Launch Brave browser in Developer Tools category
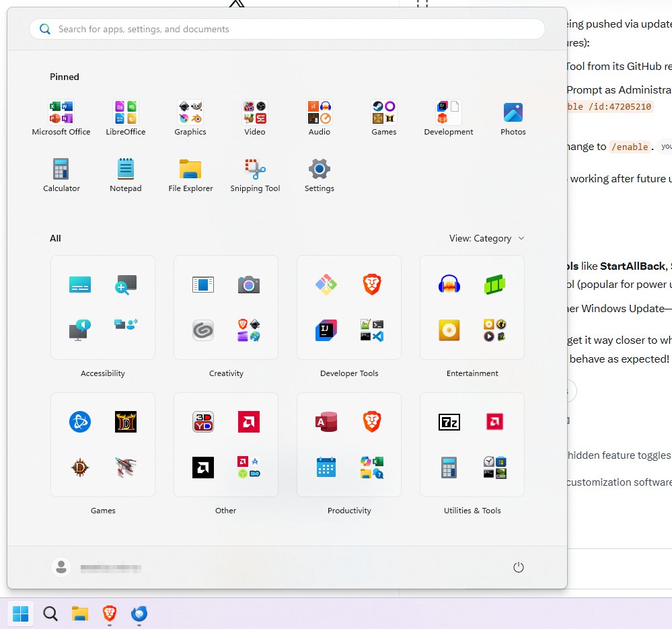 pyautogui.click(x=371, y=285)
